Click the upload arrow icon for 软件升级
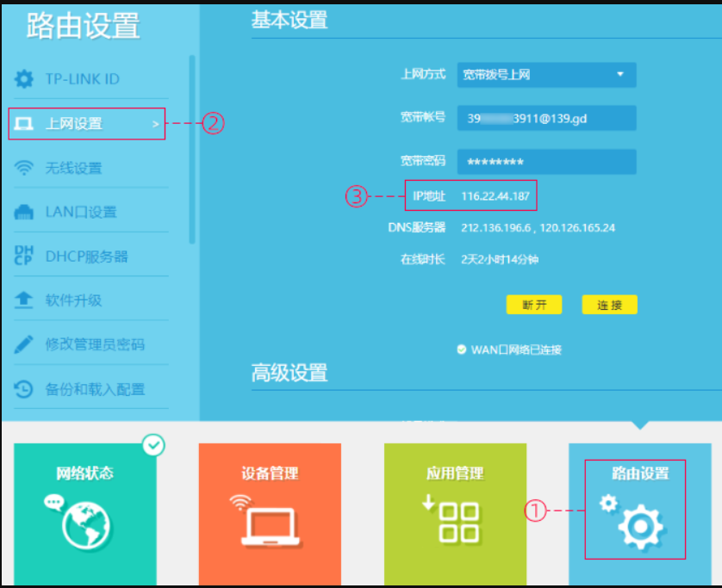Image resolution: width=722 pixels, height=588 pixels. coord(23,300)
